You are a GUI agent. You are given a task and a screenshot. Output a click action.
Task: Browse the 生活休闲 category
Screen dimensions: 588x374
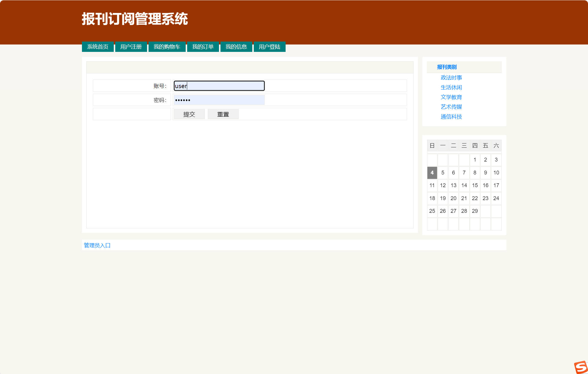click(451, 87)
